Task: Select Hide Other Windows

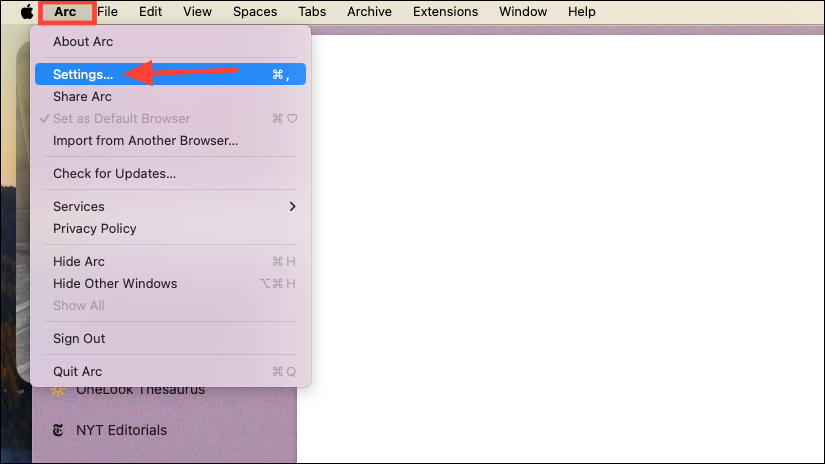Action: 170,284
